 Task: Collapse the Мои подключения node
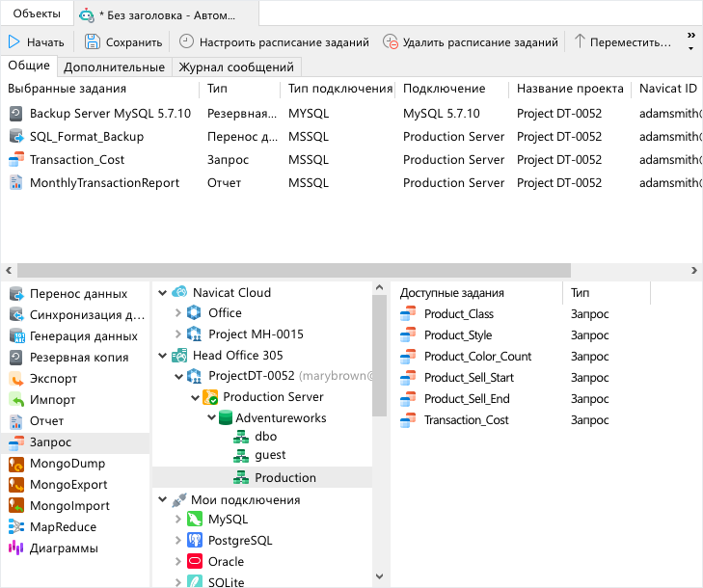point(163,499)
